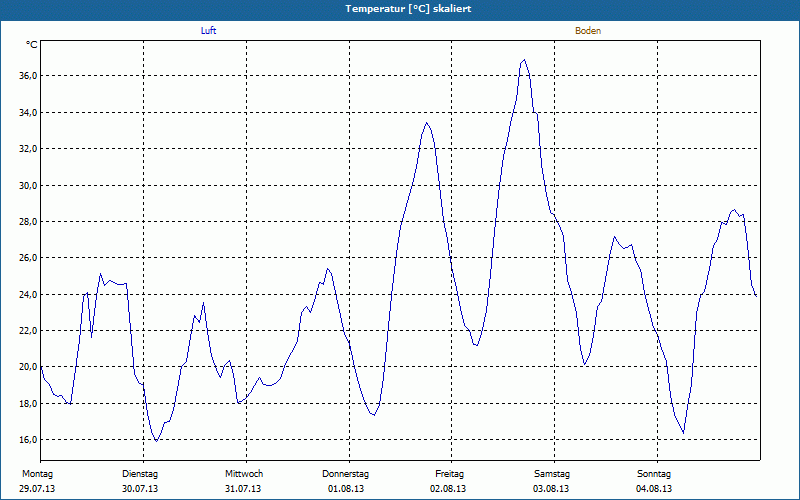
Task: Click the 30,0 axis value
Action: click(27, 185)
